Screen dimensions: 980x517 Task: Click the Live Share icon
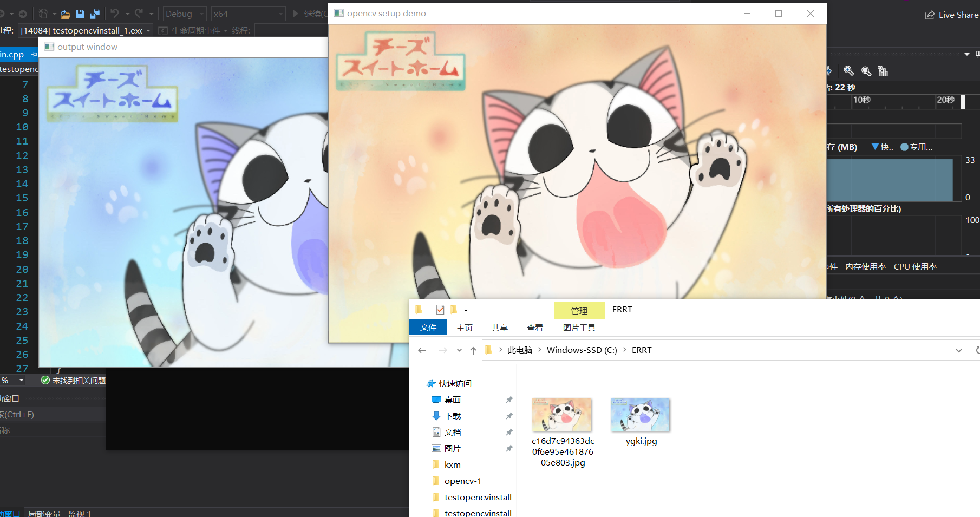pyautogui.click(x=930, y=15)
